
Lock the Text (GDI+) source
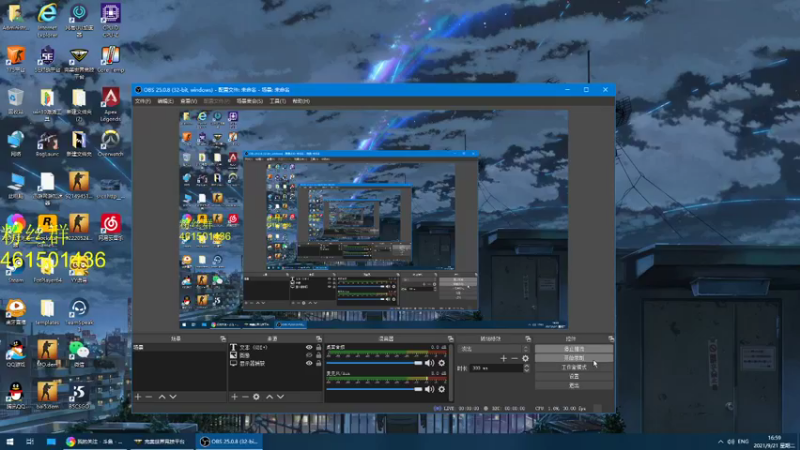[318, 347]
